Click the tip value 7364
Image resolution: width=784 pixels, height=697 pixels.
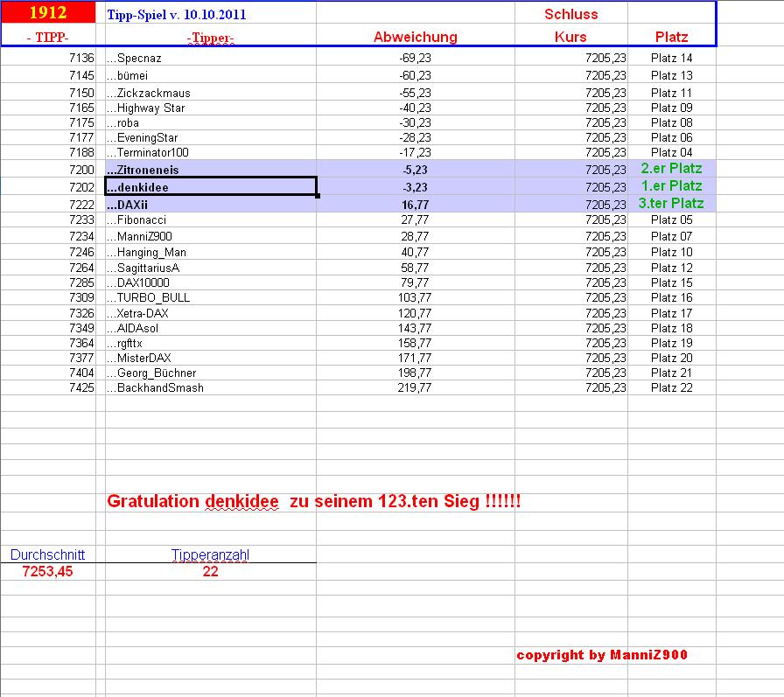[x=81, y=344]
